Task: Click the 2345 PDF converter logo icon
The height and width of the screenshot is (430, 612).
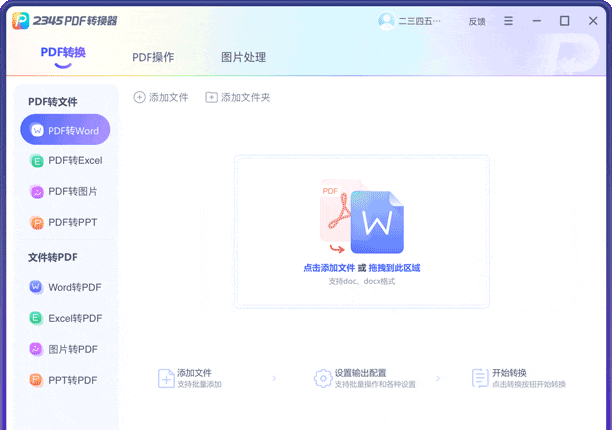Action: [x=20, y=21]
